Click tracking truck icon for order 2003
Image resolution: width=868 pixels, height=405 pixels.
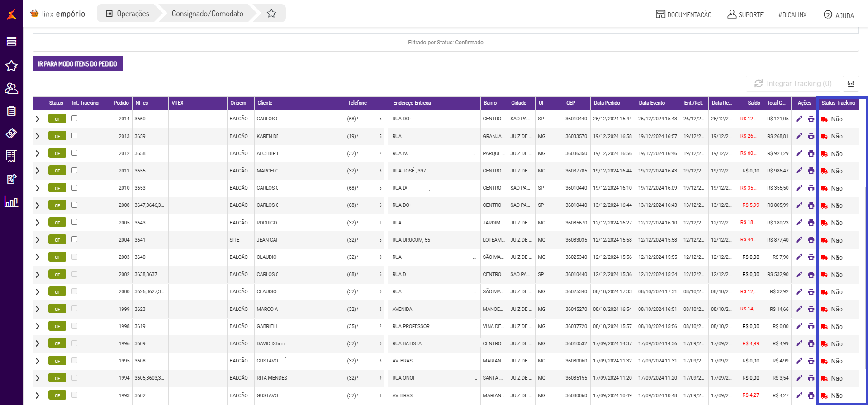click(825, 257)
